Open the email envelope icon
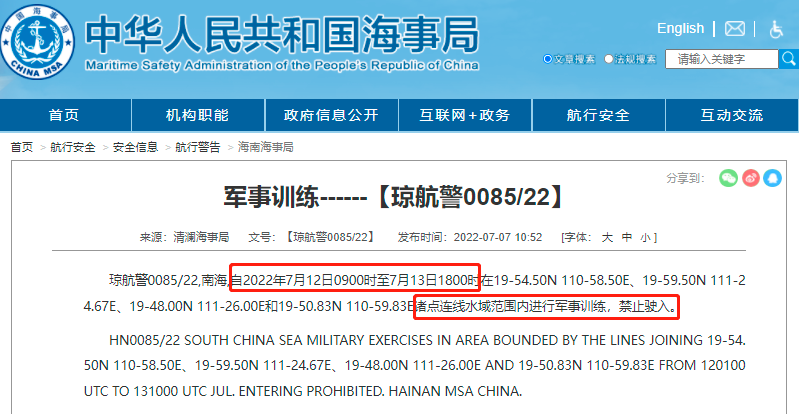Image resolution: width=799 pixels, height=414 pixels. pos(734,29)
